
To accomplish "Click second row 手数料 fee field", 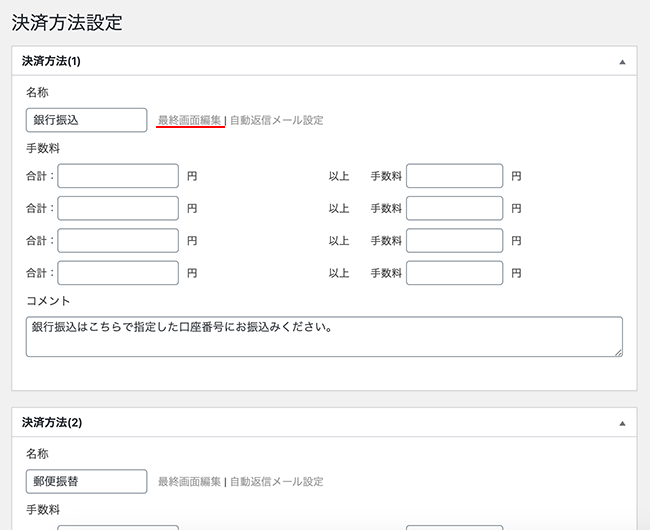I will 455,208.
